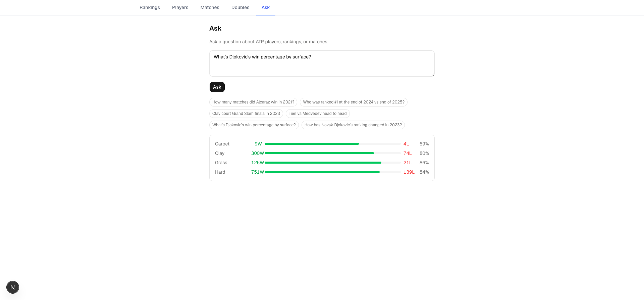Choose the Alcaraz 2021 wins suggestion

[253, 102]
